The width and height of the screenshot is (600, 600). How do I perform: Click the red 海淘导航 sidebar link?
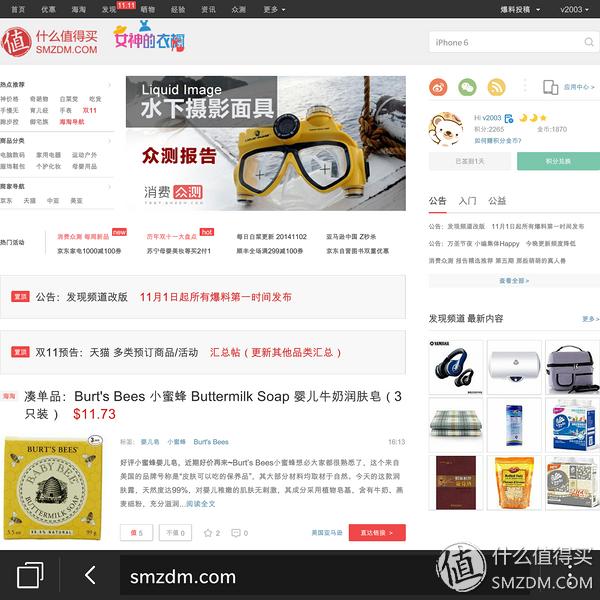[x=72, y=122]
